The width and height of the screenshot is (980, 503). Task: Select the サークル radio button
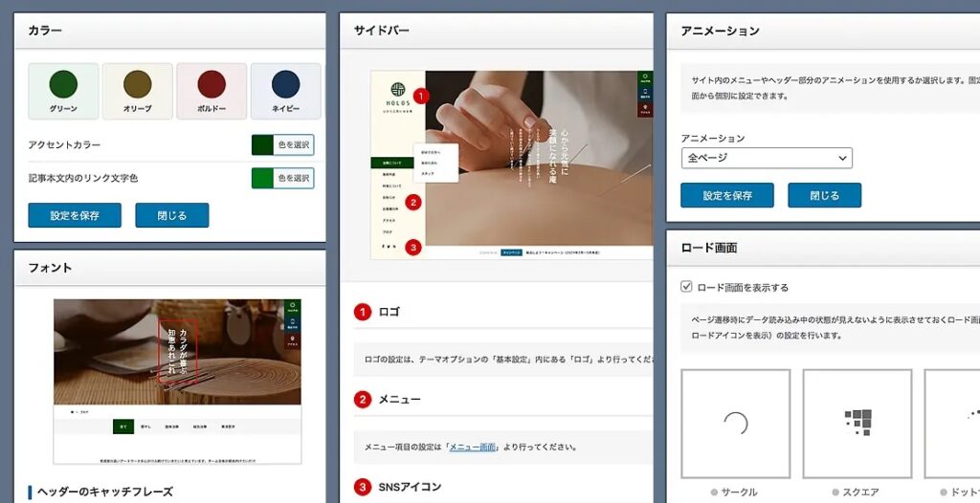pos(714,492)
